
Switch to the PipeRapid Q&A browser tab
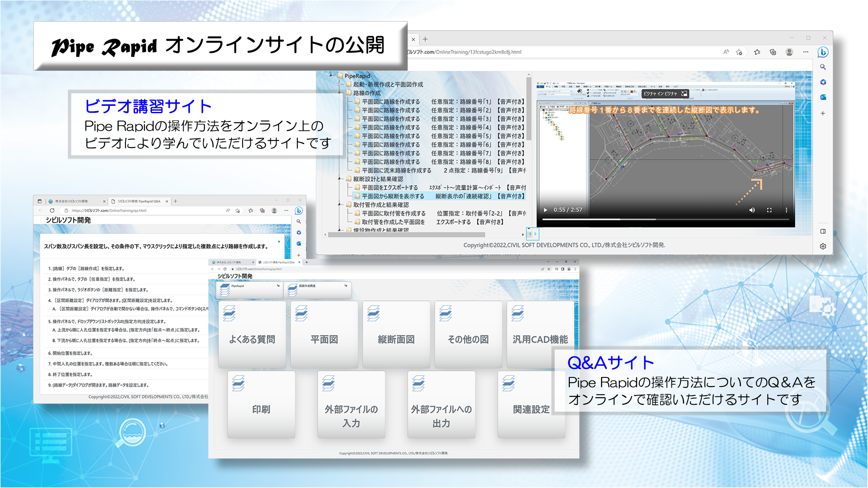(x=139, y=201)
